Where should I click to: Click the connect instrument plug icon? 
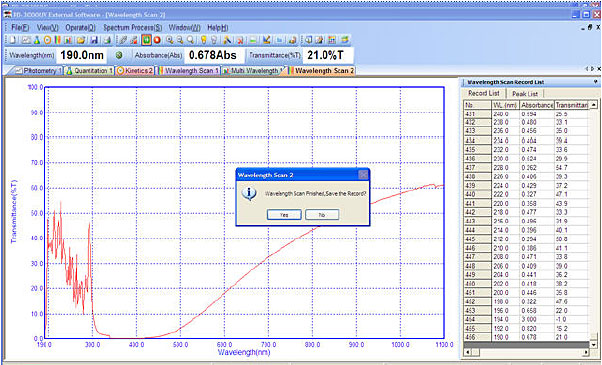(x=122, y=40)
